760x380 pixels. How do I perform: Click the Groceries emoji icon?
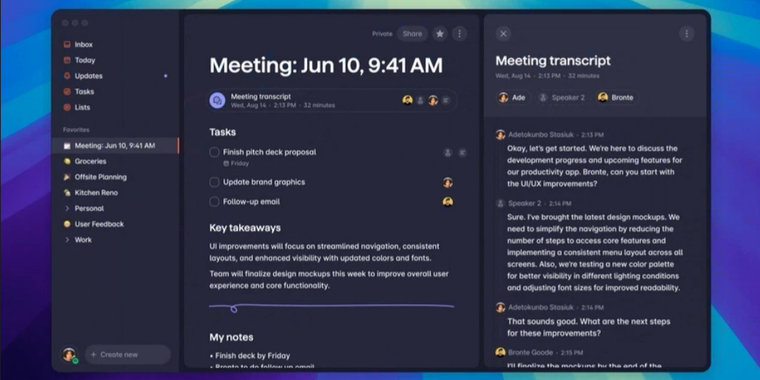[67, 161]
